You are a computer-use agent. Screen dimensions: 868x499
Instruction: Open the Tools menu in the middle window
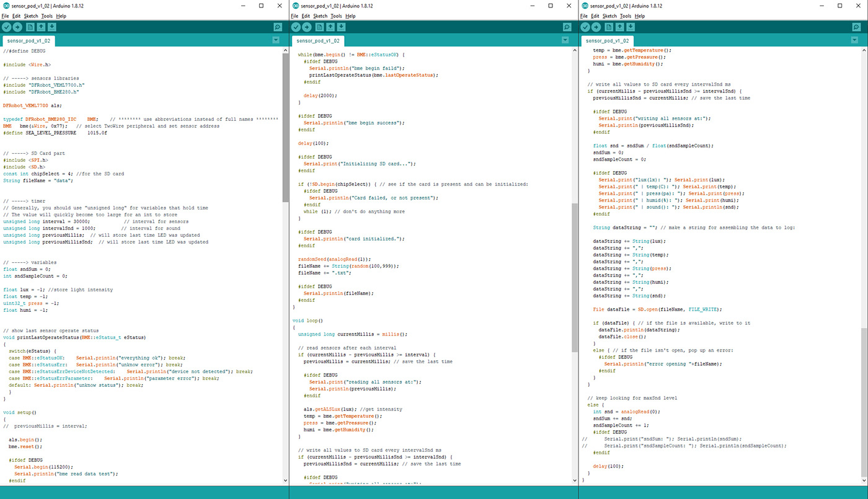(x=336, y=15)
